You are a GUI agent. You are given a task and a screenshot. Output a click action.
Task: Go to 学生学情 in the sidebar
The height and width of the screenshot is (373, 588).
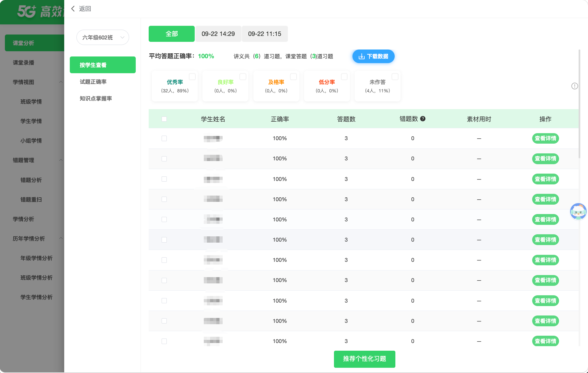(x=31, y=121)
